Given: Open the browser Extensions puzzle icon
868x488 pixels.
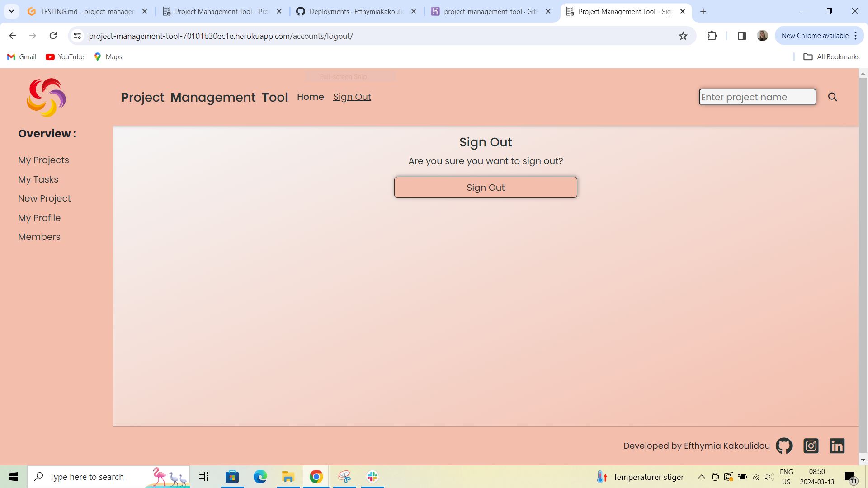Looking at the screenshot, I should 712,36.
